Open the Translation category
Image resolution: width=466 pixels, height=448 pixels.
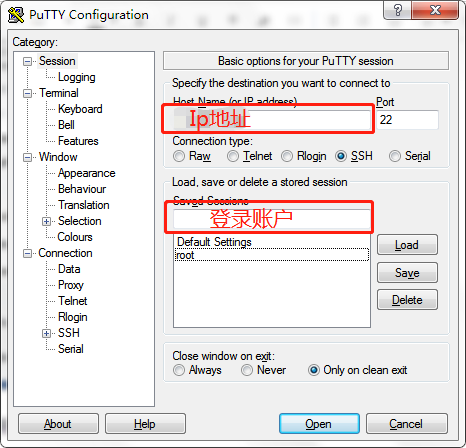84,205
